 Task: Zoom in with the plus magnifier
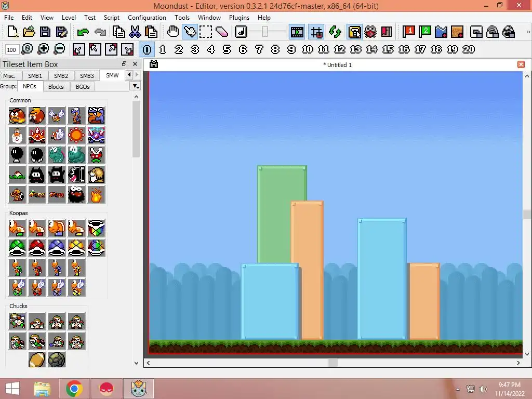[x=43, y=49]
